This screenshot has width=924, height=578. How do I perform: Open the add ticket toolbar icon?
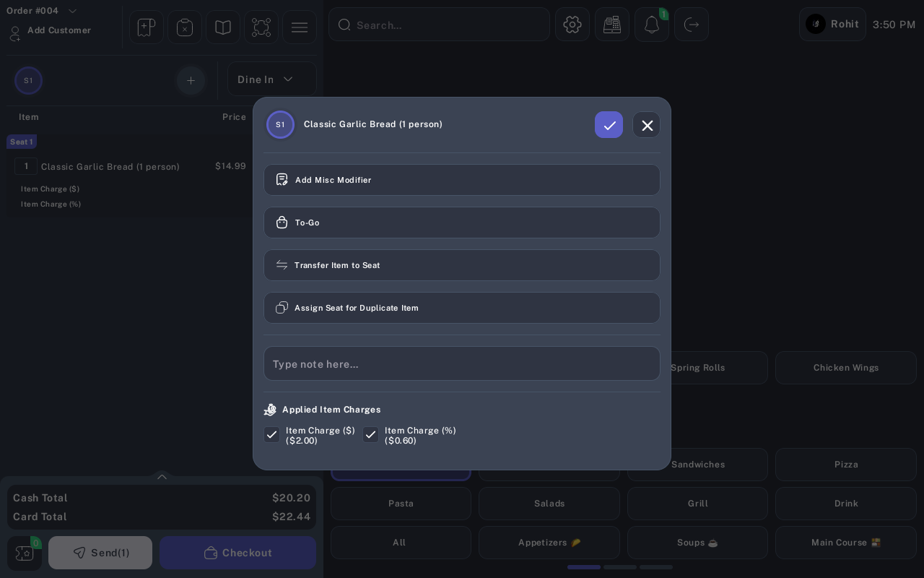(147, 27)
